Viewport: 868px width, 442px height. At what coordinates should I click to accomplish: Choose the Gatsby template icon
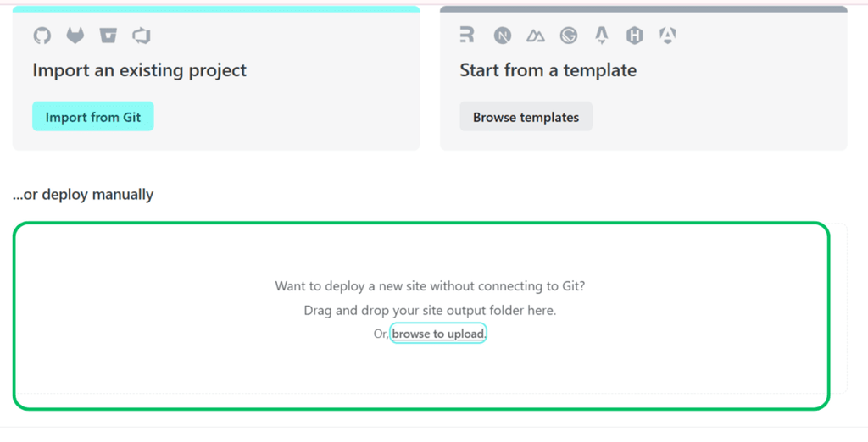pos(569,36)
